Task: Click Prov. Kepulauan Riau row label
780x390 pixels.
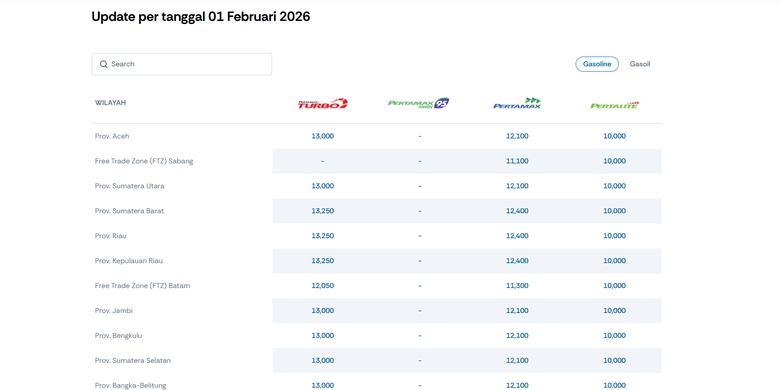Action: pyautogui.click(x=129, y=261)
